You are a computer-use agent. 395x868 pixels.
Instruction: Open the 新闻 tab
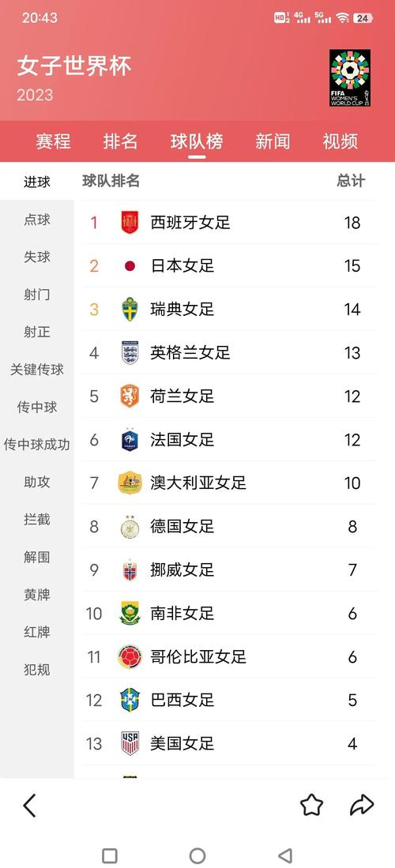(x=273, y=141)
